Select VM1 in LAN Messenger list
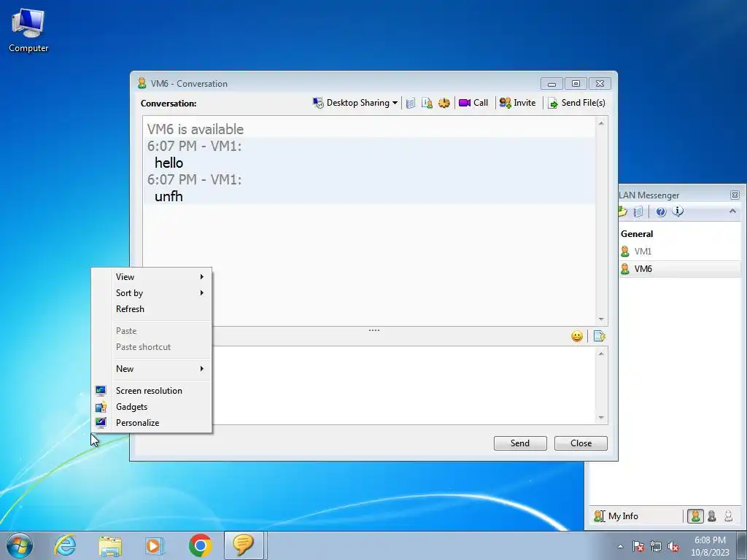The height and width of the screenshot is (560, 747). 680,252
